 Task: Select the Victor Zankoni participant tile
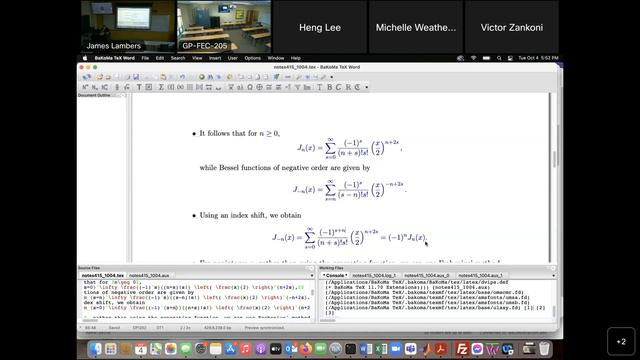point(511,27)
